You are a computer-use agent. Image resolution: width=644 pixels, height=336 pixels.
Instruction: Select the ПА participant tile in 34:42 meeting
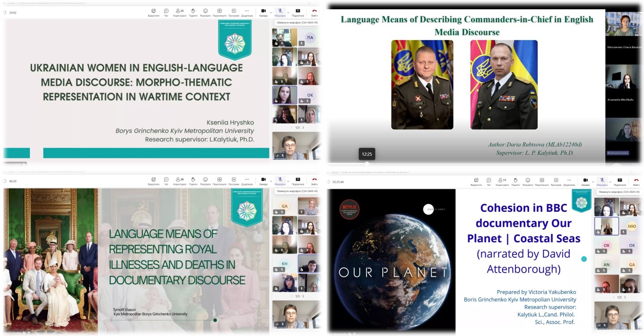tap(310, 38)
